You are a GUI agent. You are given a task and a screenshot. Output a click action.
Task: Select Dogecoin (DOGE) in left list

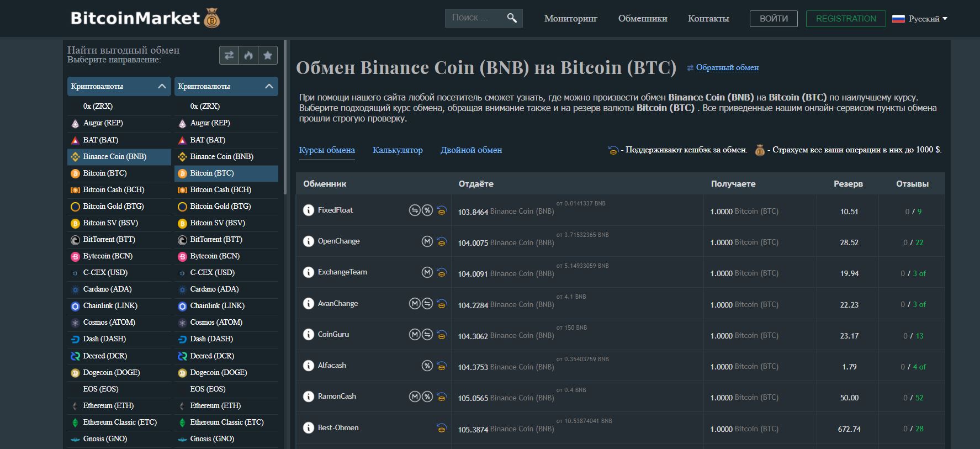coord(119,372)
